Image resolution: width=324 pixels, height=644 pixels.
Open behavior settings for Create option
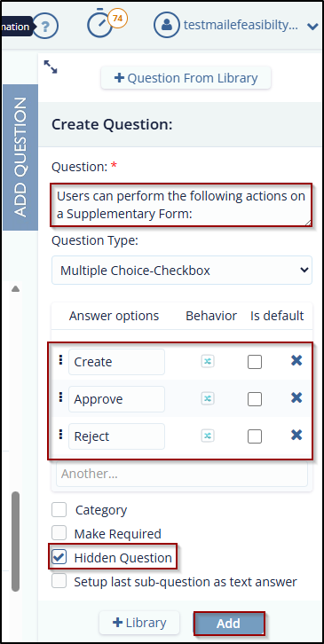(x=208, y=361)
